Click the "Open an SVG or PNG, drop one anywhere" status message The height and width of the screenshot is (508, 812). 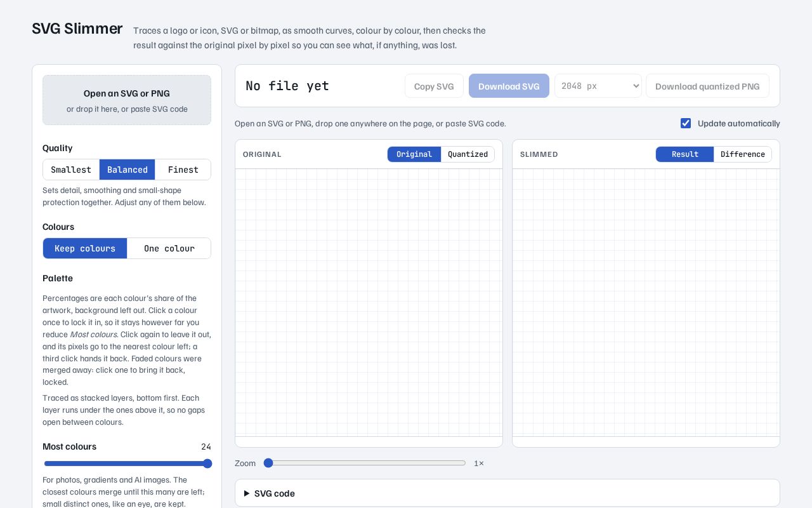tap(370, 124)
